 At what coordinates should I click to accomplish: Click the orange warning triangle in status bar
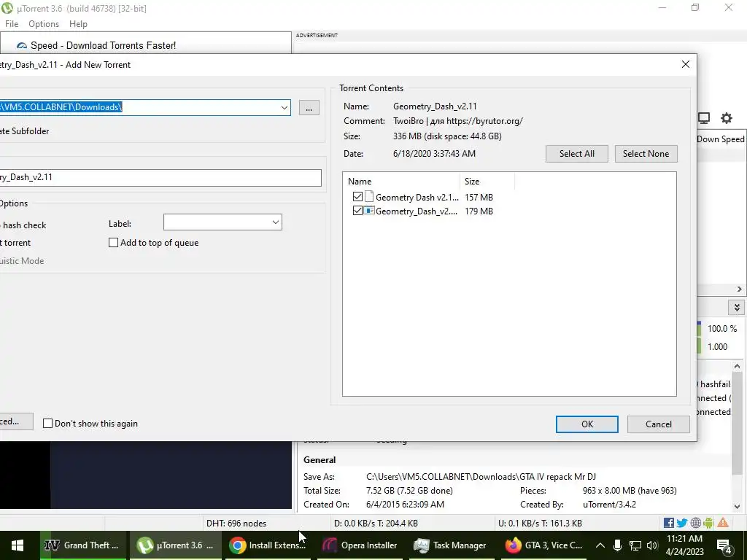(x=723, y=523)
